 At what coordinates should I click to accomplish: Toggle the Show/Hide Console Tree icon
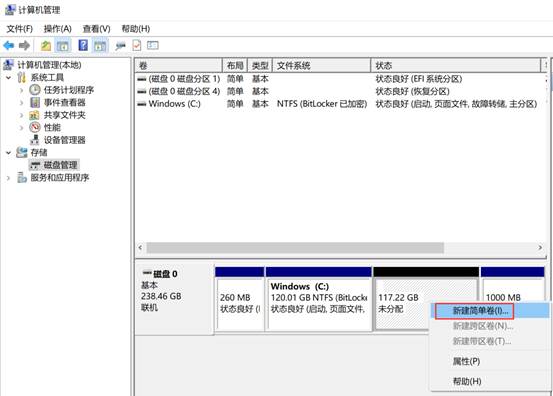point(63,45)
